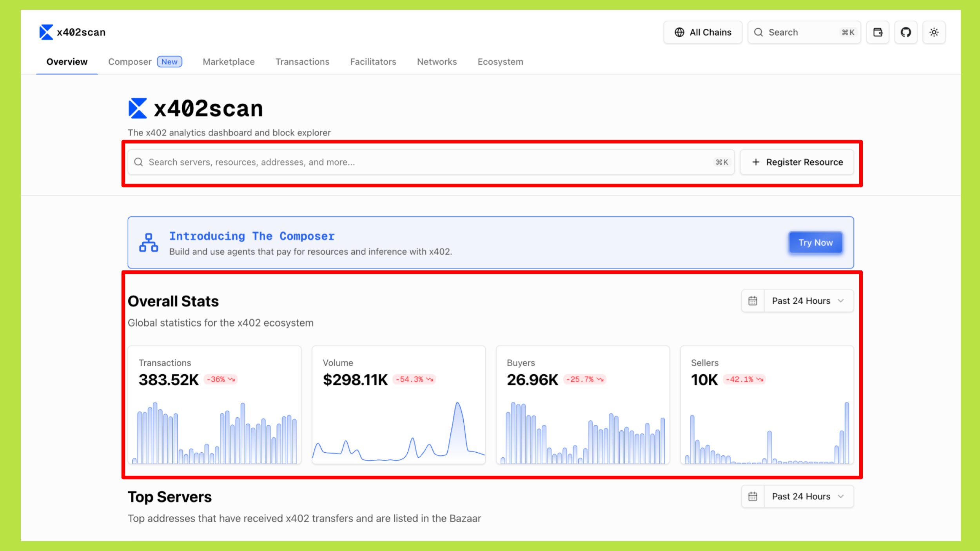Image resolution: width=980 pixels, height=551 pixels.
Task: Open the Transactions stats card
Action: point(214,404)
